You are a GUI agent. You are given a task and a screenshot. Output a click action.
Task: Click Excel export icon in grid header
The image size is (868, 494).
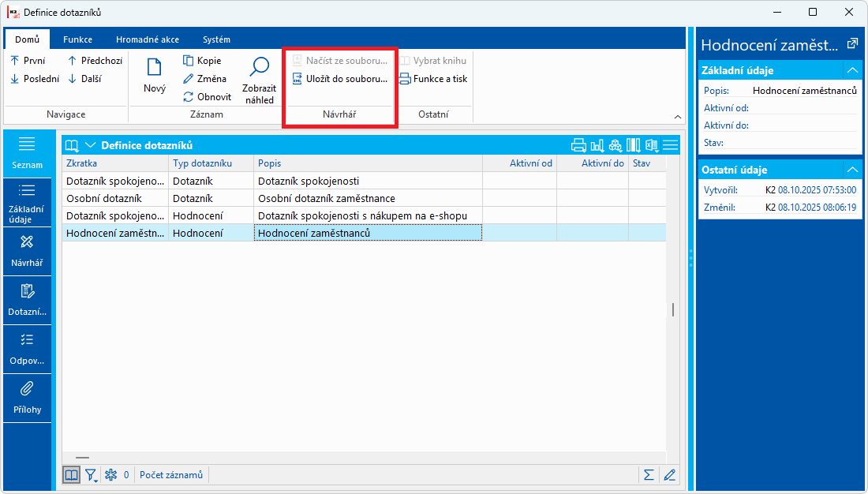click(x=652, y=146)
